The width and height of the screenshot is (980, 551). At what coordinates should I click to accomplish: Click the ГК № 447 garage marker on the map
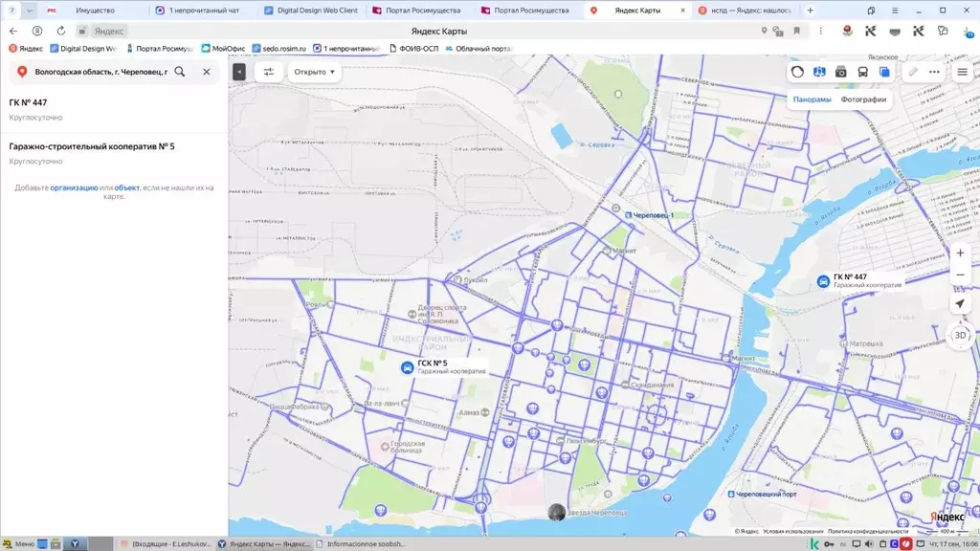823,281
